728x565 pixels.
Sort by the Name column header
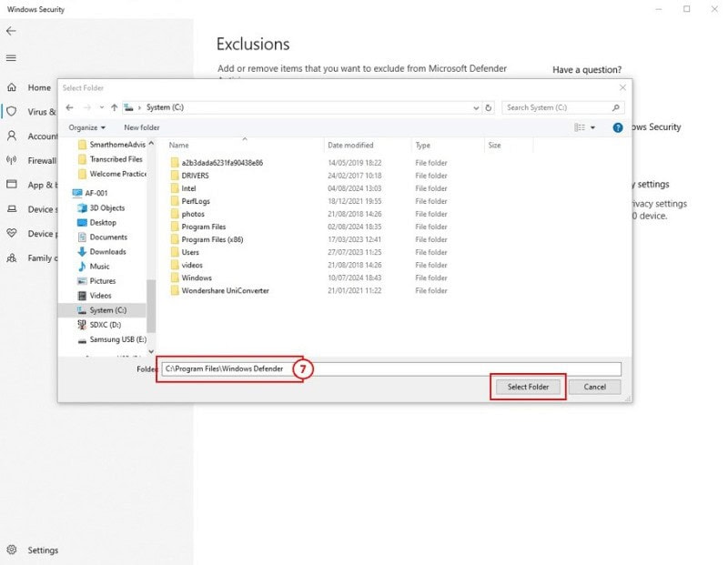pyautogui.click(x=178, y=146)
